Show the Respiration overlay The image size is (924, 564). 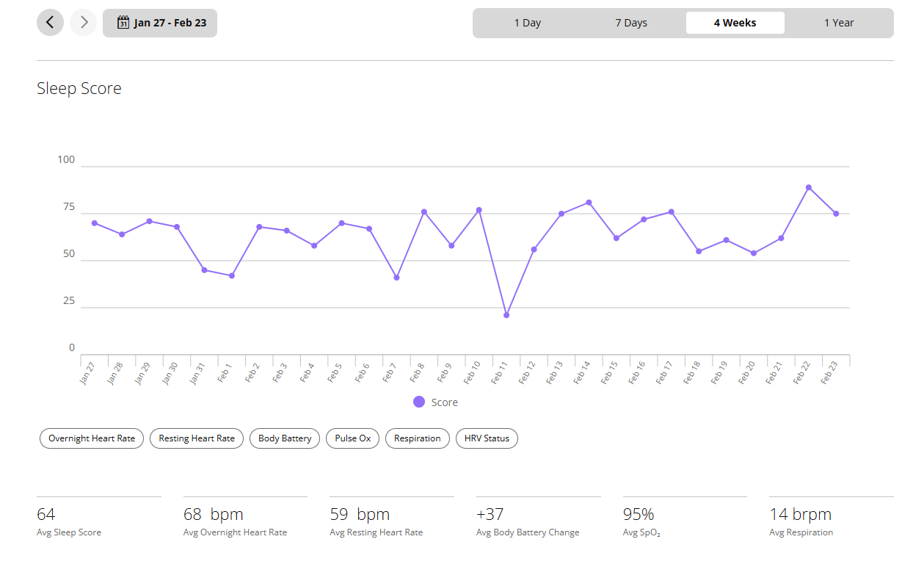click(418, 438)
